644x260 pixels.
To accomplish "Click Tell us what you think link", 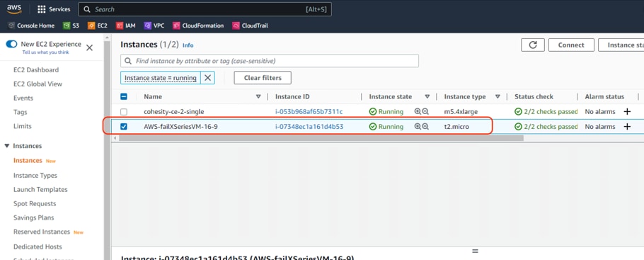I will (x=45, y=52).
